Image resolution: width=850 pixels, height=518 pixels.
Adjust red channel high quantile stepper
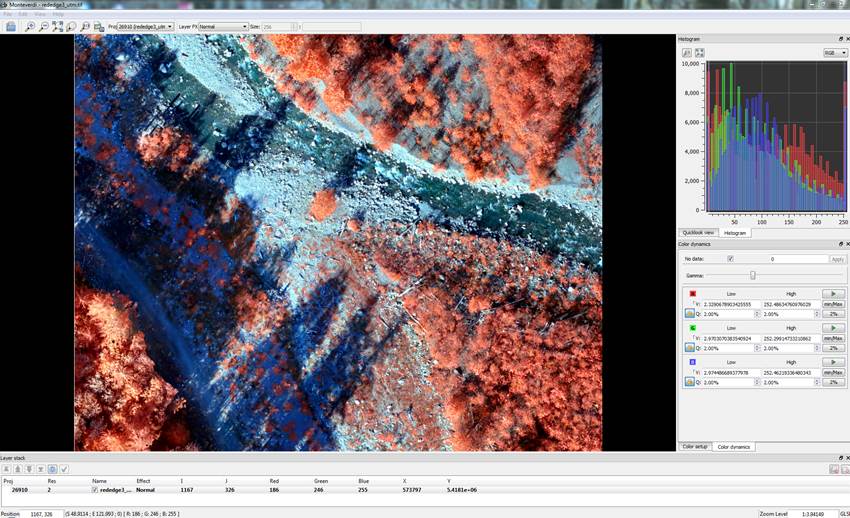click(x=817, y=314)
